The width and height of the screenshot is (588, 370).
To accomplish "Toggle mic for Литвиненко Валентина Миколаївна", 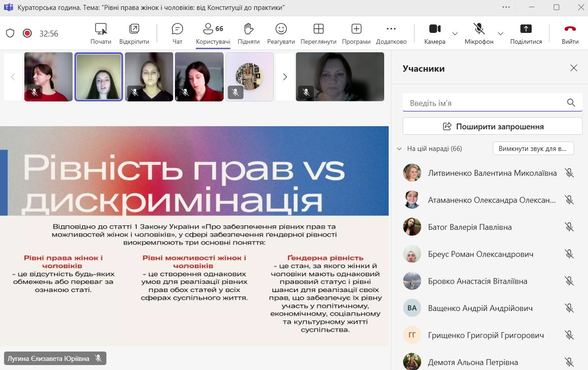I will pyautogui.click(x=569, y=173).
